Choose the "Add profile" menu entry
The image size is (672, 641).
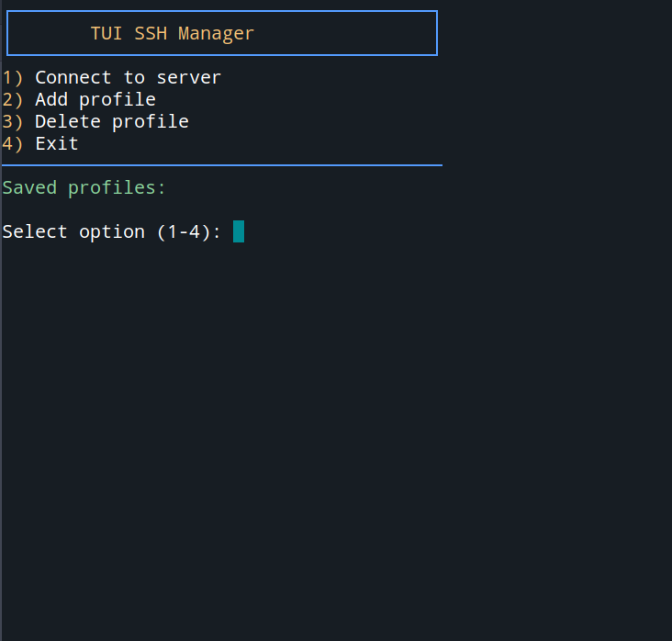95,100
